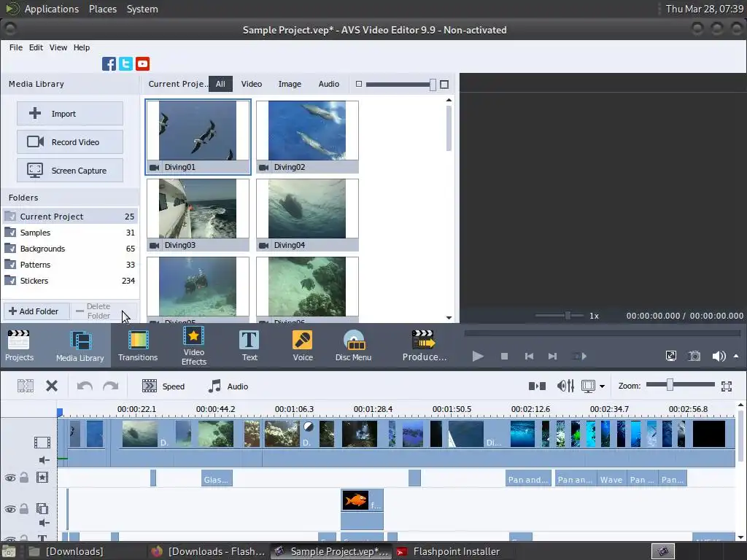Redo the last action
This screenshot has height=560, width=747.
111,386
